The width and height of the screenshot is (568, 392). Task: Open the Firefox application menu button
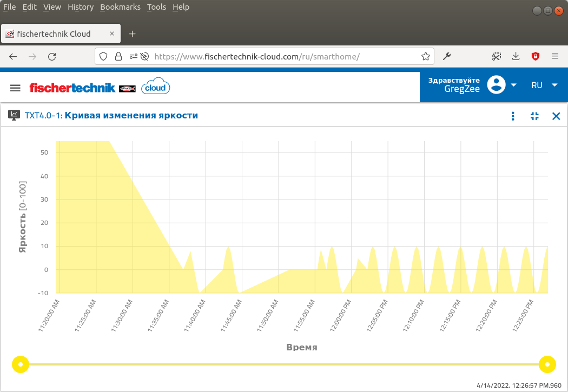click(554, 56)
